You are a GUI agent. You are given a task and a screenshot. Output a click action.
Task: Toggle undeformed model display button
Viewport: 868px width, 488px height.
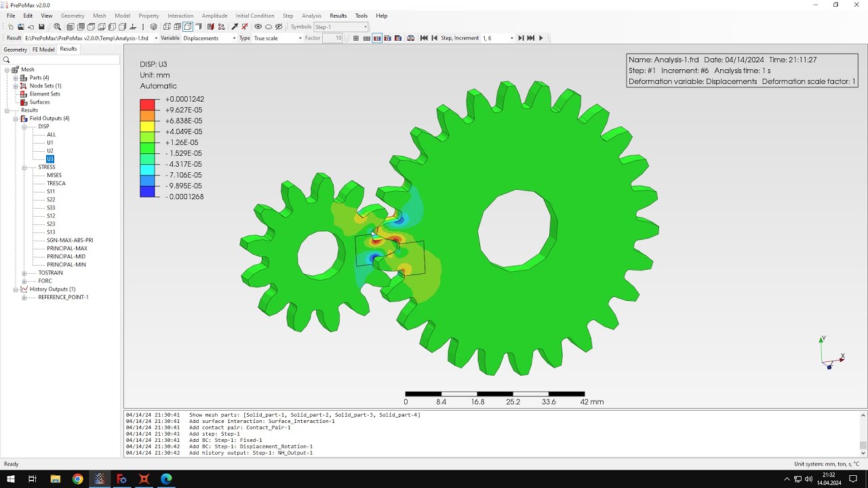(x=356, y=38)
